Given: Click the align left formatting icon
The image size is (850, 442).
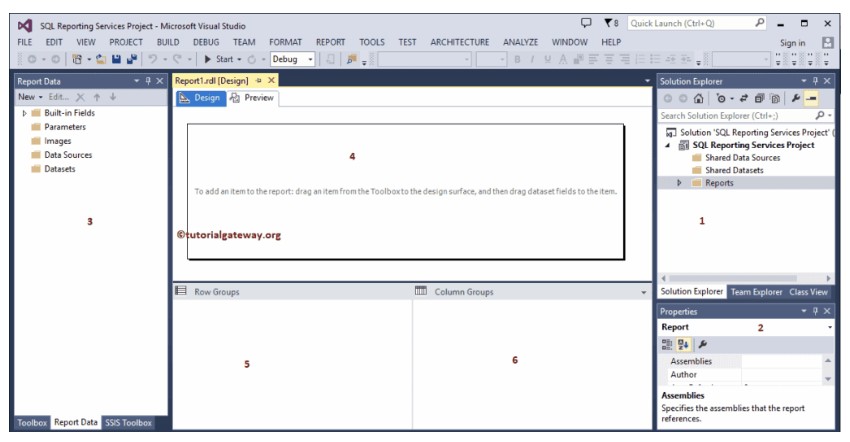Looking at the screenshot, I should tap(594, 59).
